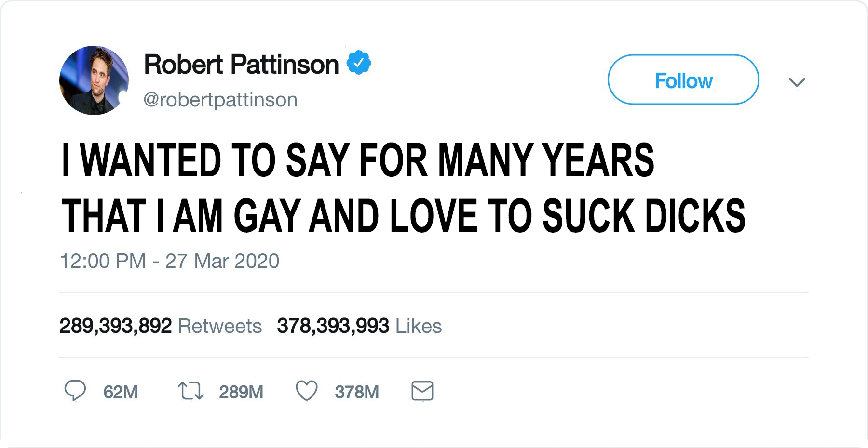Click the 289M retweet count
Image resolution: width=868 pixels, height=448 pixels.
coord(241,392)
